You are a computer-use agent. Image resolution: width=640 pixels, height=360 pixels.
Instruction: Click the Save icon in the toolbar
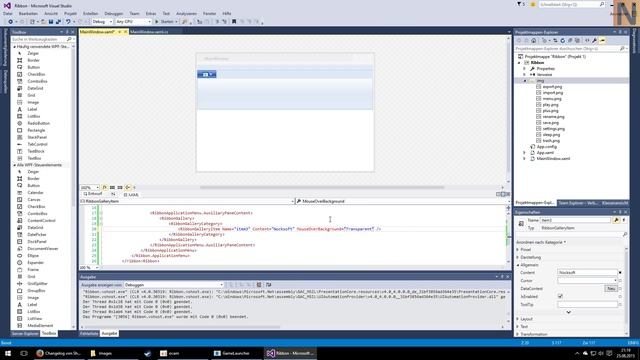tap(51, 22)
